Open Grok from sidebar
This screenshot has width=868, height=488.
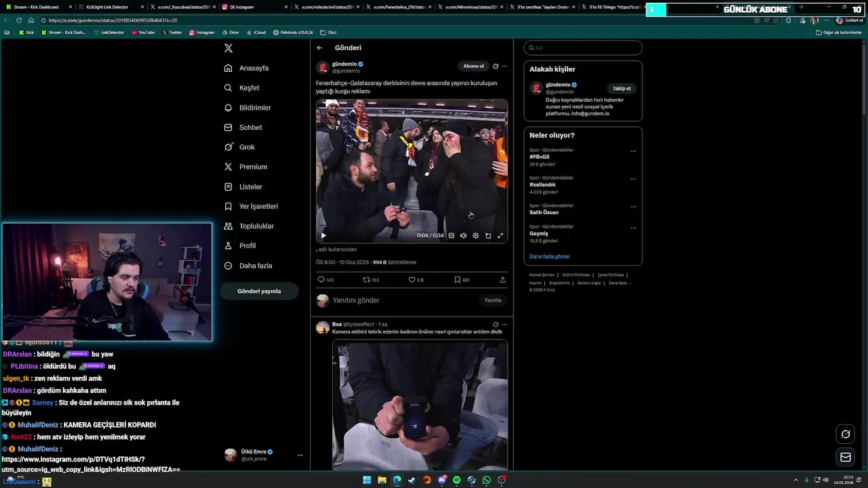pyautogui.click(x=239, y=147)
